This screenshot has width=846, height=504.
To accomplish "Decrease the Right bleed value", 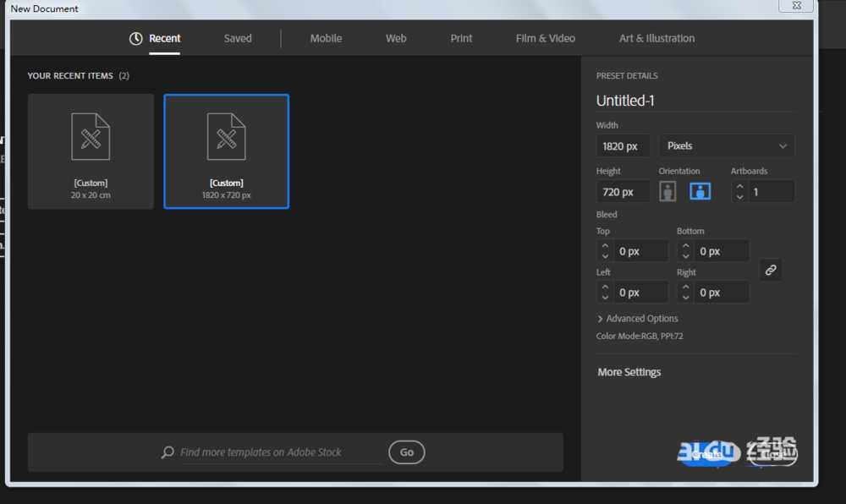I will pos(686,298).
